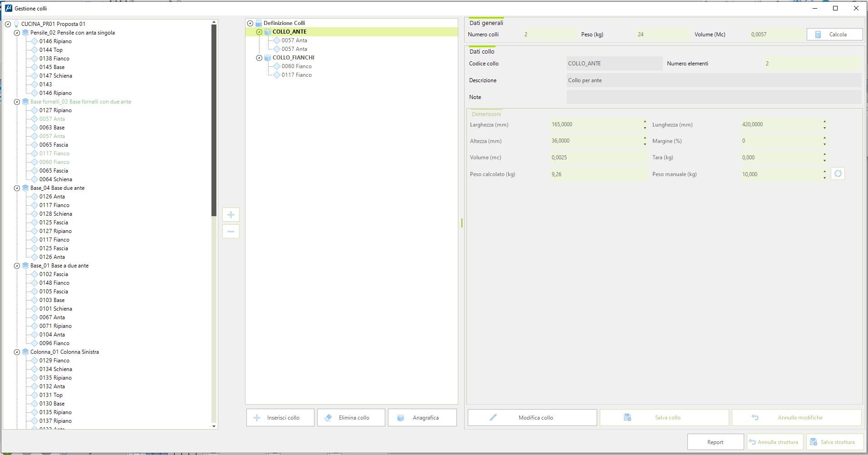The height and width of the screenshot is (455, 868).
Task: Select '0096 Fianco' tree row
Action: click(x=54, y=343)
